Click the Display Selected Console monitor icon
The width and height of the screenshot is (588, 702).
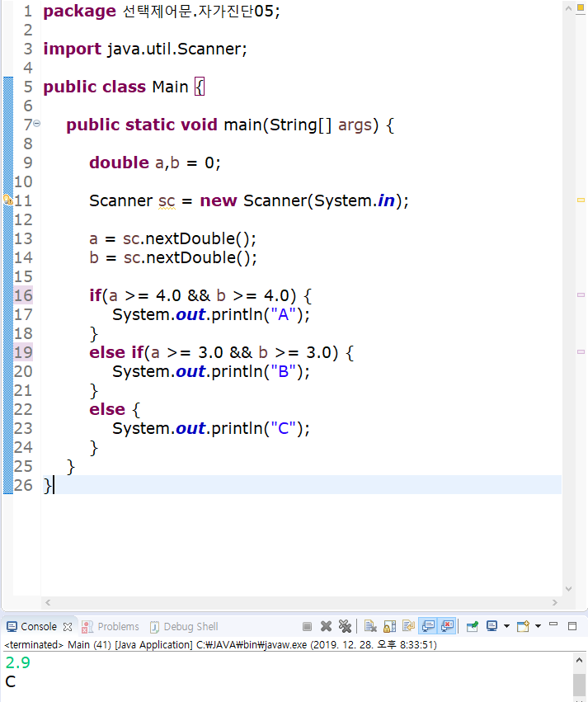(492, 626)
